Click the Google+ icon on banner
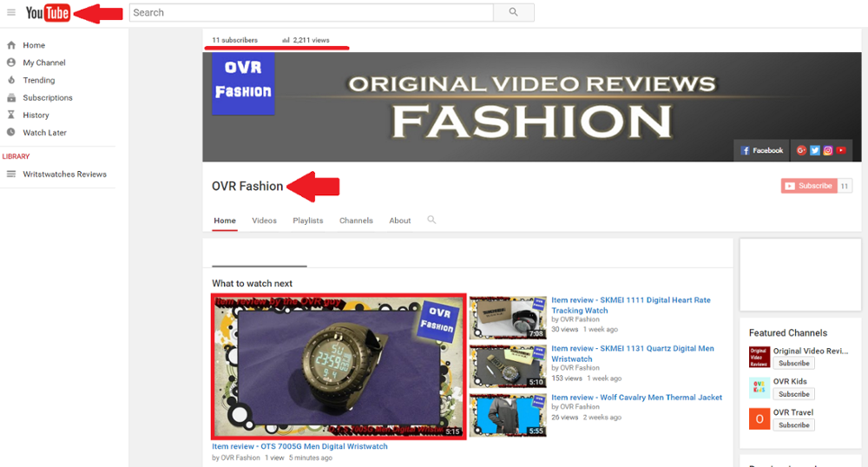Image resolution: width=868 pixels, height=467 pixels. (x=801, y=150)
